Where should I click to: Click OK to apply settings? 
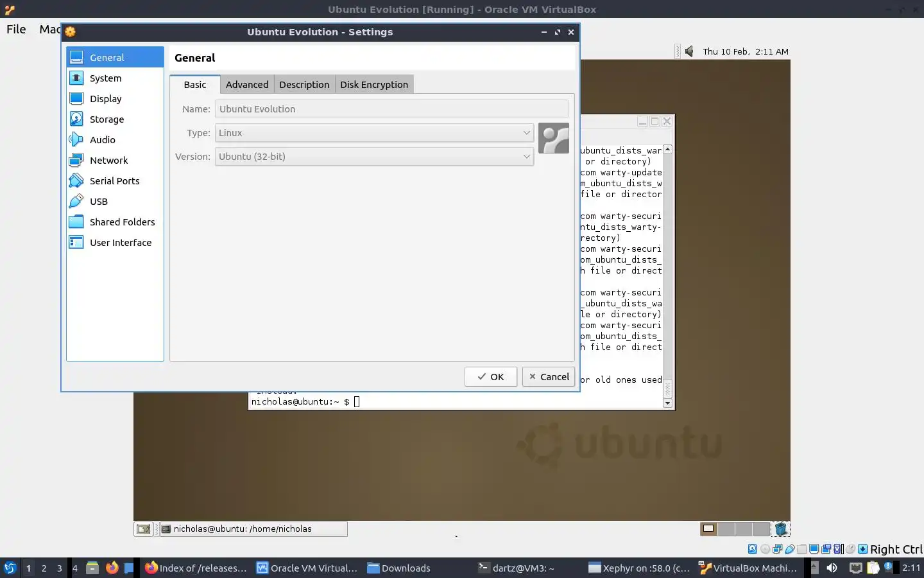(491, 376)
